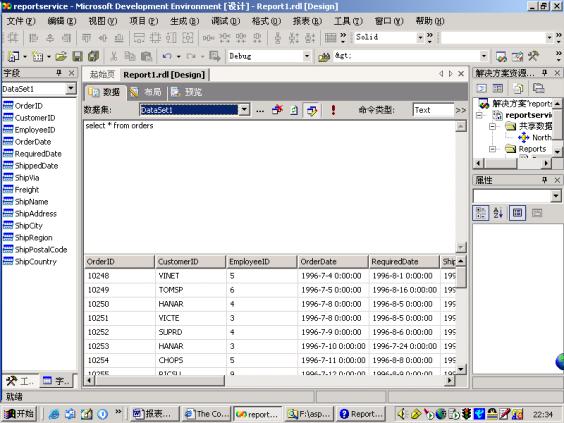Pin the 字段 fields panel

pyautogui.click(x=59, y=73)
